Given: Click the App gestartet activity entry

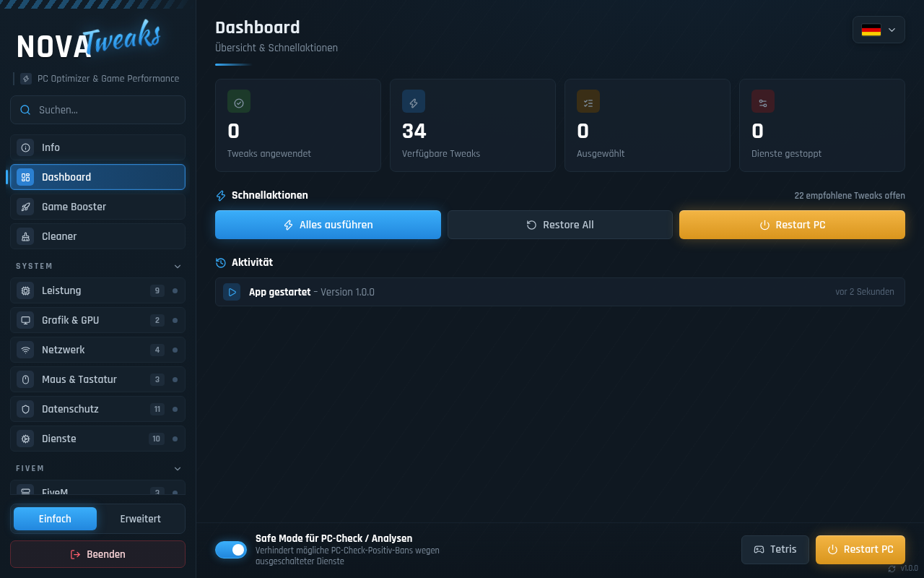Looking at the screenshot, I should (x=560, y=292).
